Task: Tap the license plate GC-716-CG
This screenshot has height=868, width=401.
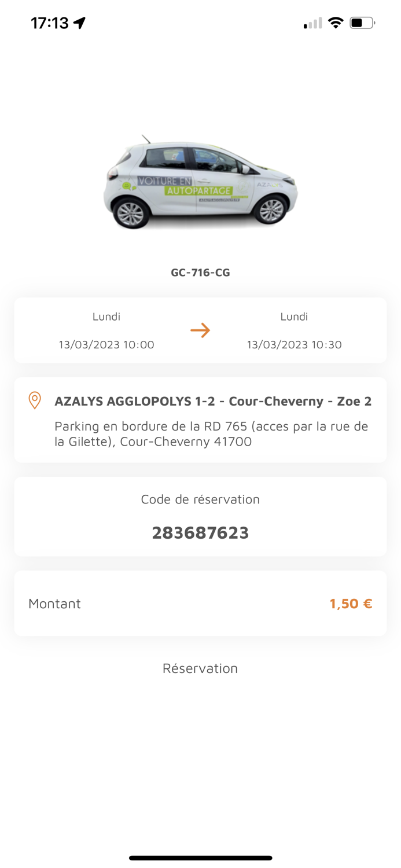Action: 201,272
